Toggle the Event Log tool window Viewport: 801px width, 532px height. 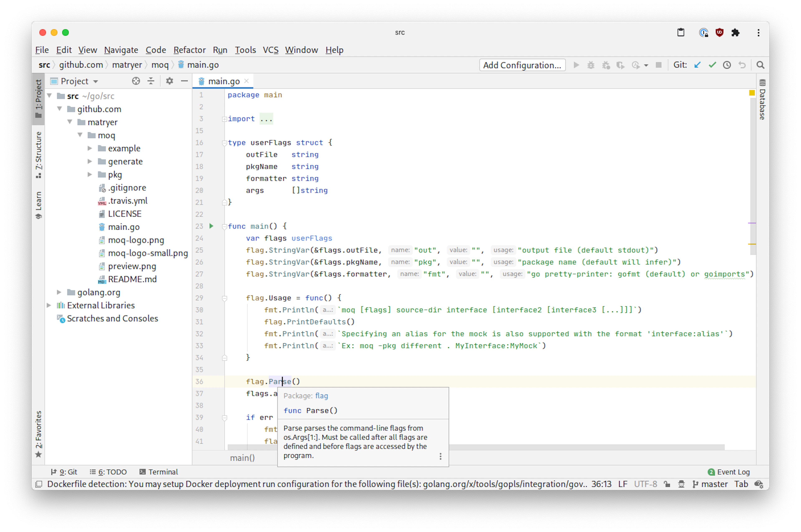(x=729, y=472)
